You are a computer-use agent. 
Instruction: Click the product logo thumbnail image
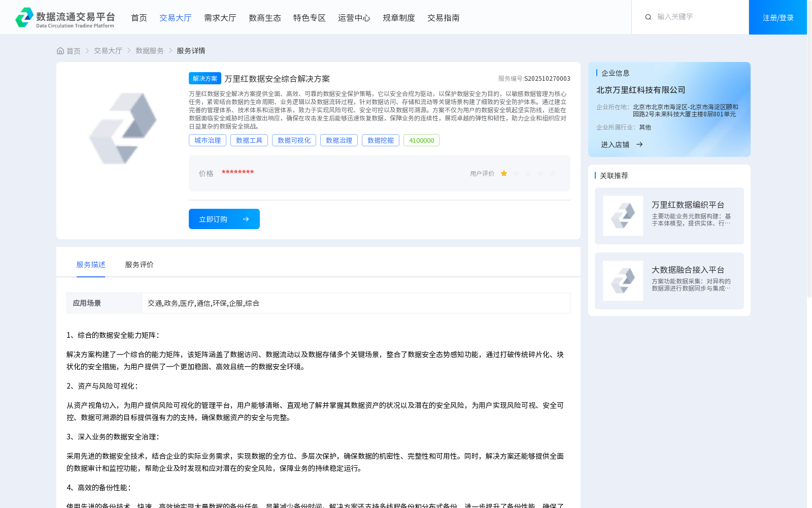123,129
